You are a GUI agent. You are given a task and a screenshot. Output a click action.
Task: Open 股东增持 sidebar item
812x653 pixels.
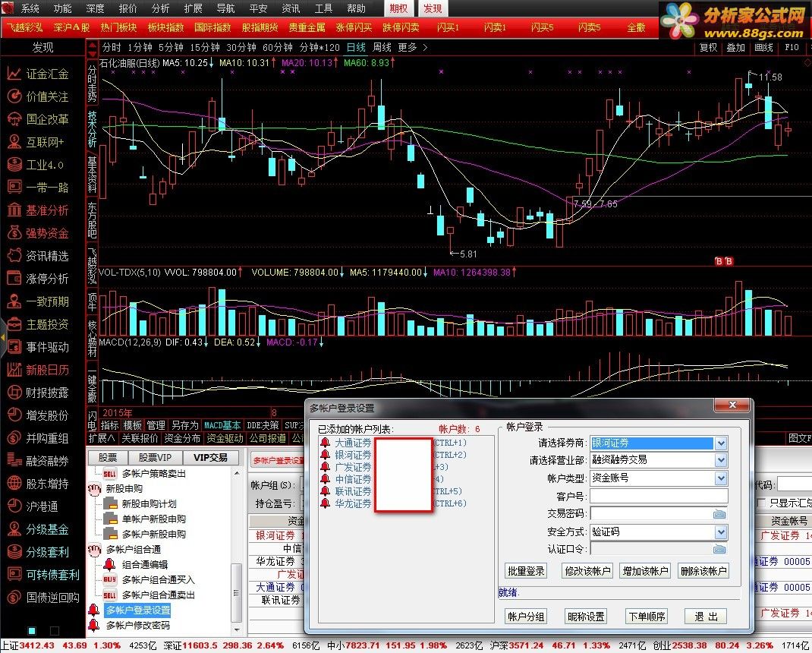[x=38, y=484]
